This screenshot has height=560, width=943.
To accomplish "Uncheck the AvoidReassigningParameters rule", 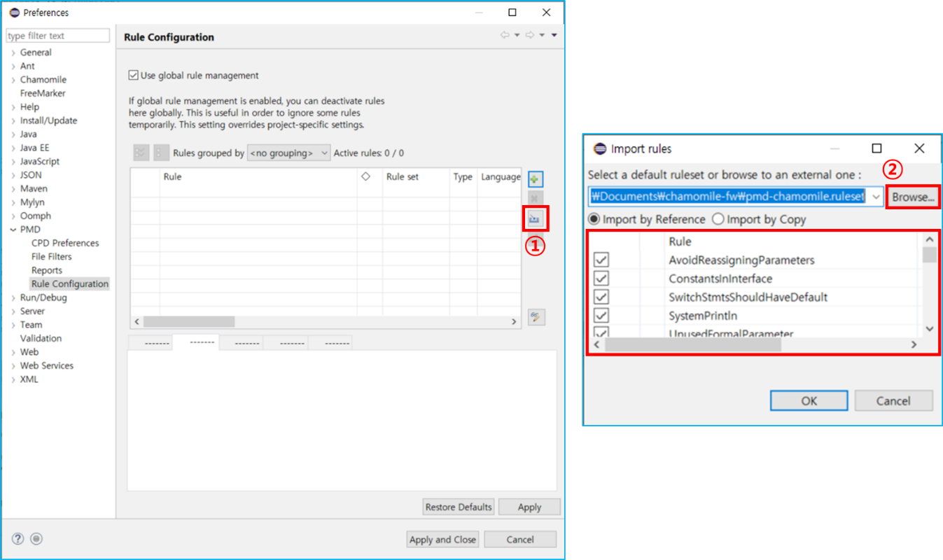I will (601, 260).
